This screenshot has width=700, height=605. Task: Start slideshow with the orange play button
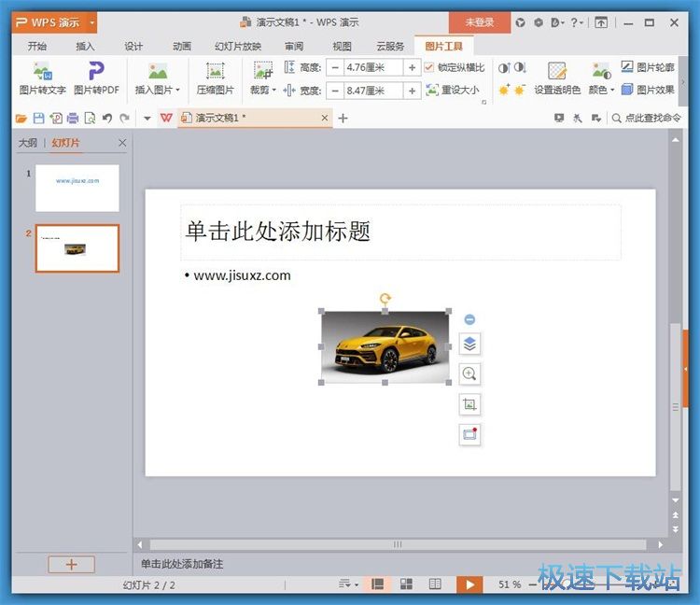pos(469,584)
